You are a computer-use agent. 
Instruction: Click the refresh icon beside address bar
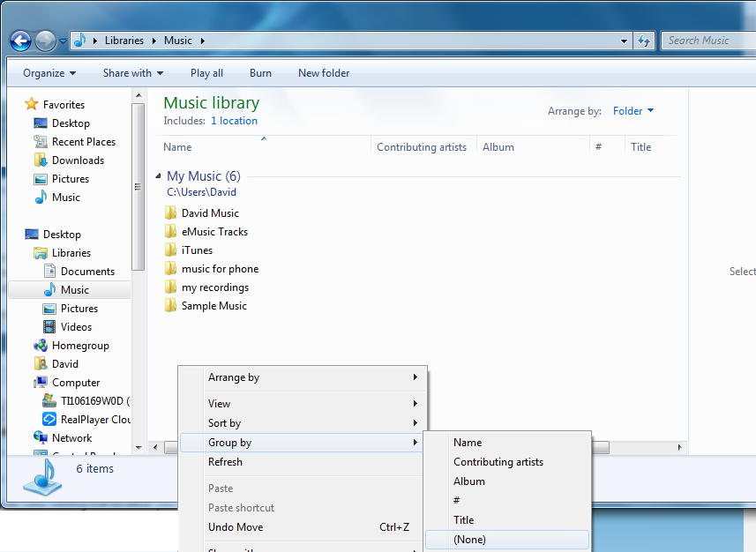click(644, 41)
